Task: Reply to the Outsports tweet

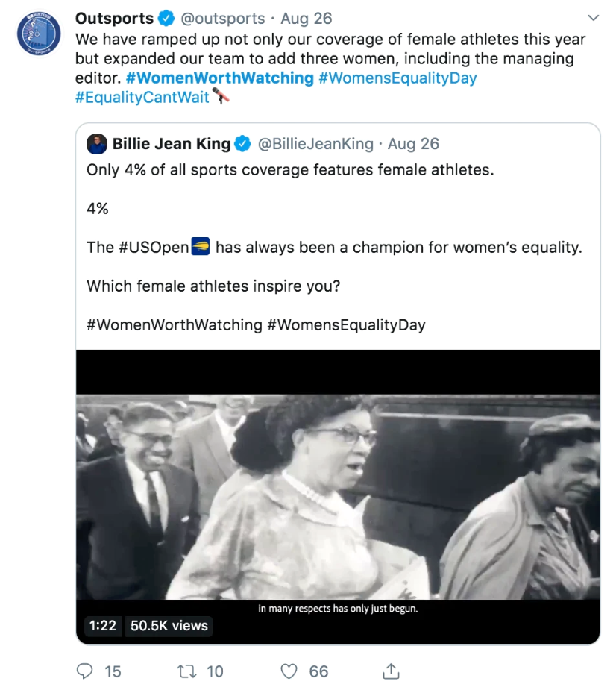Action: pos(86,671)
